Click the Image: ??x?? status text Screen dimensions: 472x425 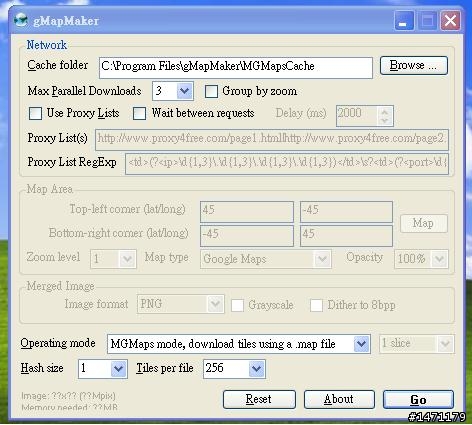click(x=68, y=396)
